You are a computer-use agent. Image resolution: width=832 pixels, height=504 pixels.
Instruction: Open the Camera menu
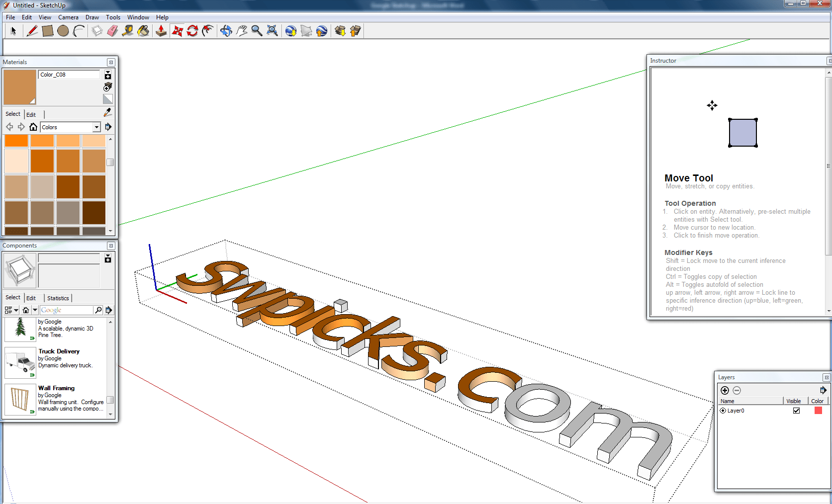[68, 17]
